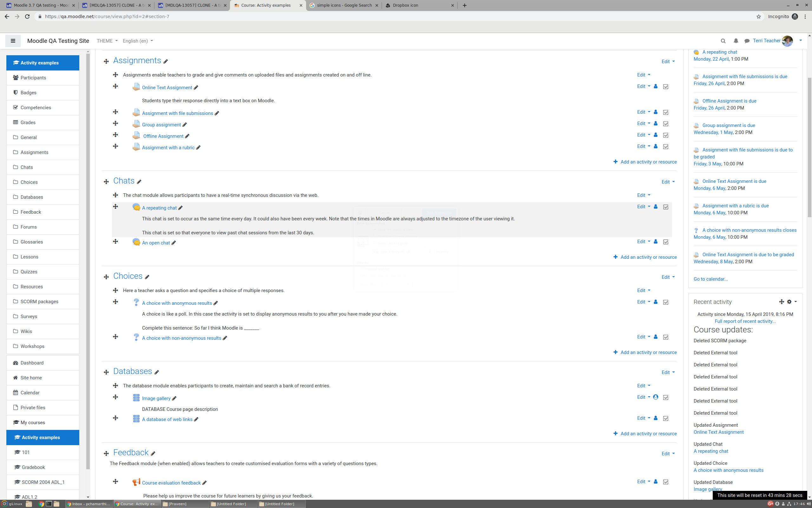812x508 pixels.
Task: Click the chat icon of A repeating chat
Action: pyautogui.click(x=136, y=207)
